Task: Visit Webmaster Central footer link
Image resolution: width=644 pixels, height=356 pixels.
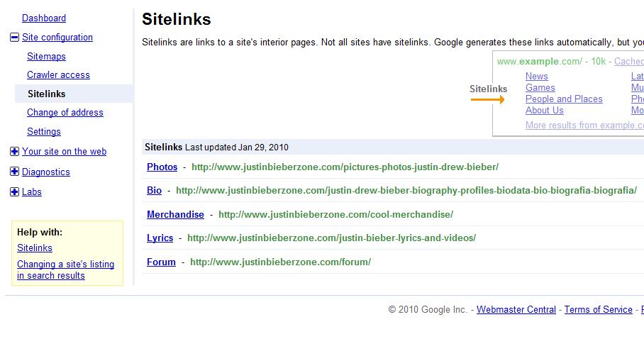Action: pos(516,309)
